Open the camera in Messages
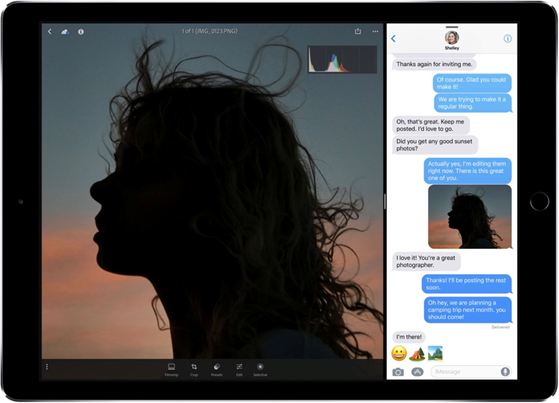This screenshot has height=403, width=559. point(398,372)
